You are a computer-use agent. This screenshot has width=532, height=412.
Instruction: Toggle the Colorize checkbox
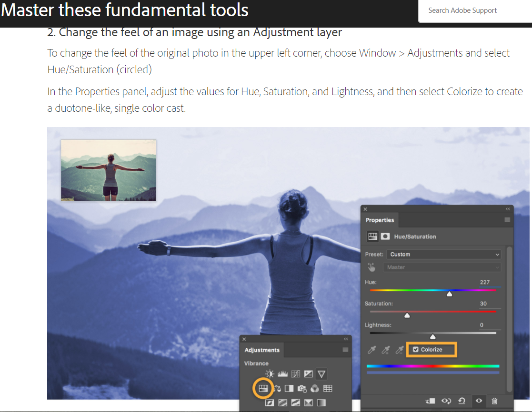tap(416, 349)
